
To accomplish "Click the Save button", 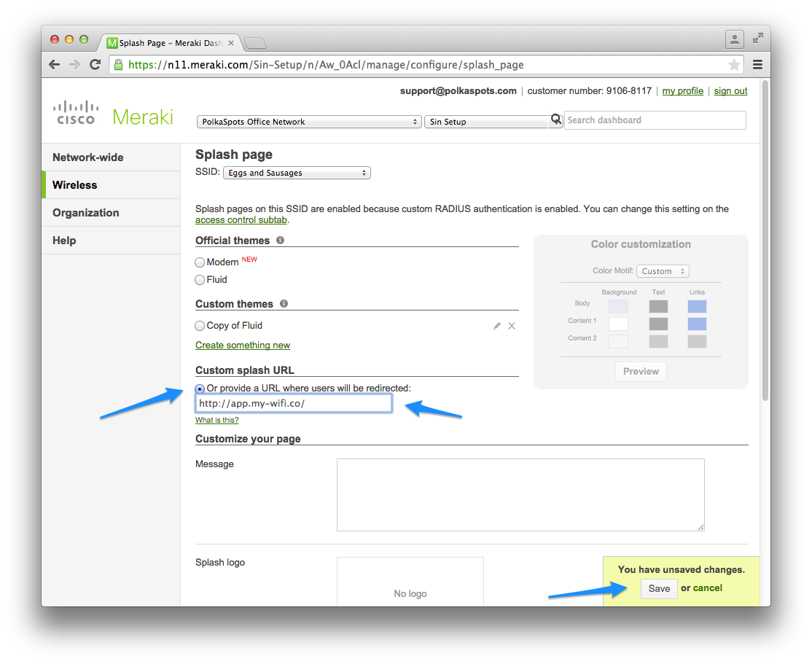I will click(659, 589).
